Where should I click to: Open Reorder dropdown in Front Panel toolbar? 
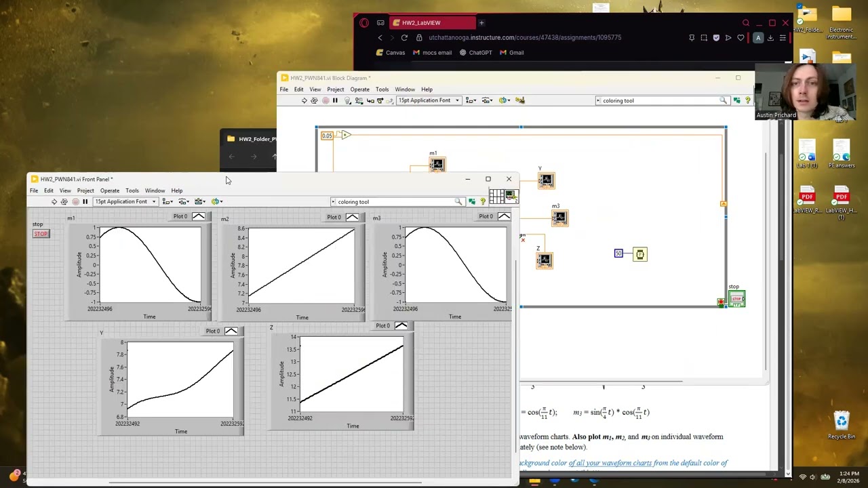217,201
